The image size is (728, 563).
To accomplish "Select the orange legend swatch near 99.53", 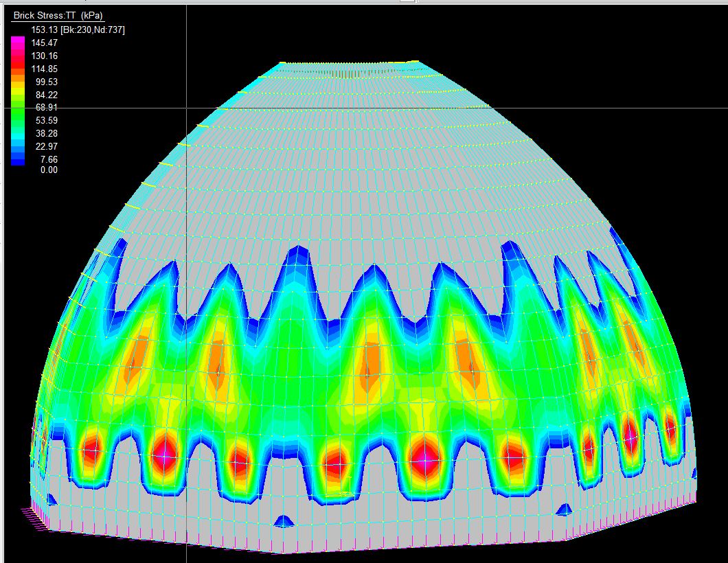I will [x=18, y=82].
